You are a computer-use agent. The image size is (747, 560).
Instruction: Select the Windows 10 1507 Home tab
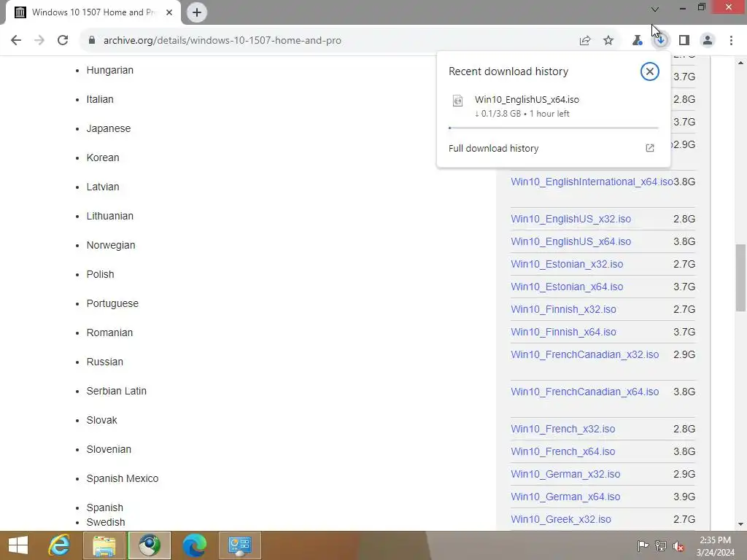tap(93, 12)
